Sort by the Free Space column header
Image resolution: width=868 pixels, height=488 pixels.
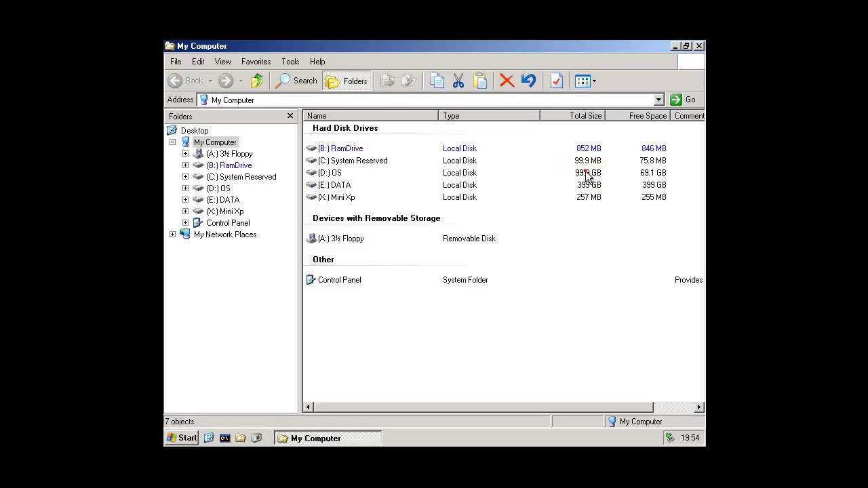[x=637, y=116]
